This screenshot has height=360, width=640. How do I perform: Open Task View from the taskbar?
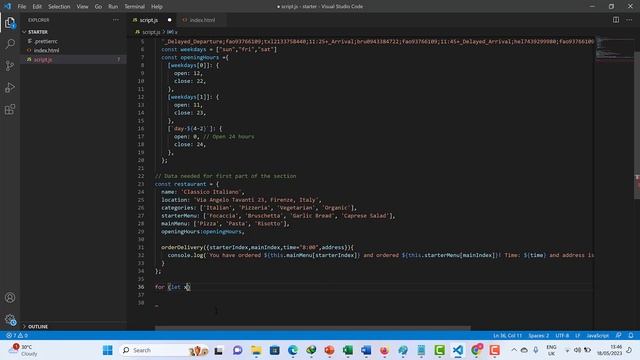tap(218, 350)
